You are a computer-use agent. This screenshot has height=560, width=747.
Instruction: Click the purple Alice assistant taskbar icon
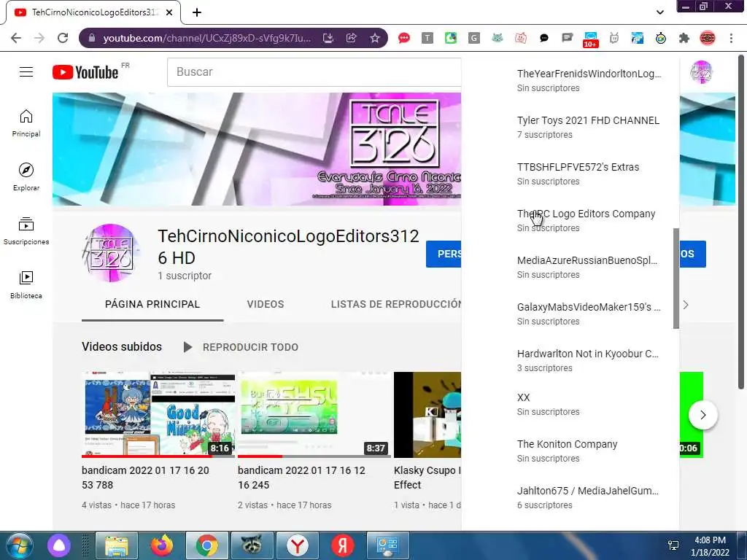(59, 545)
